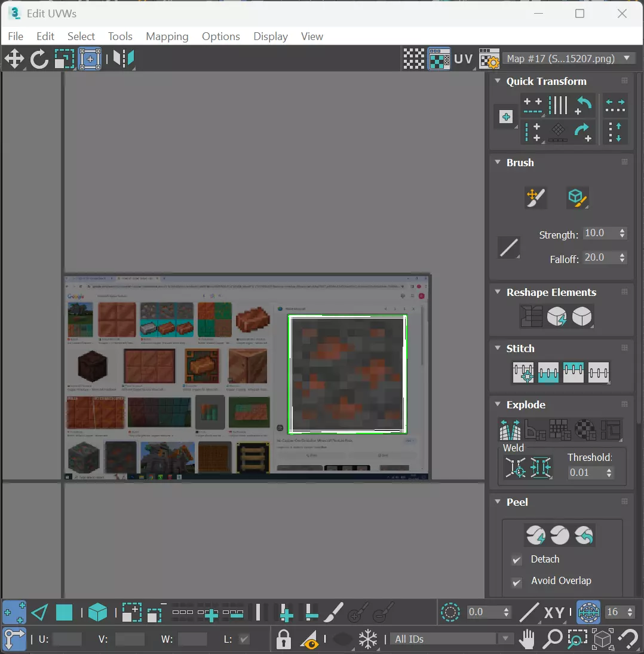Uncheck the Detach checkbox

point(516,560)
